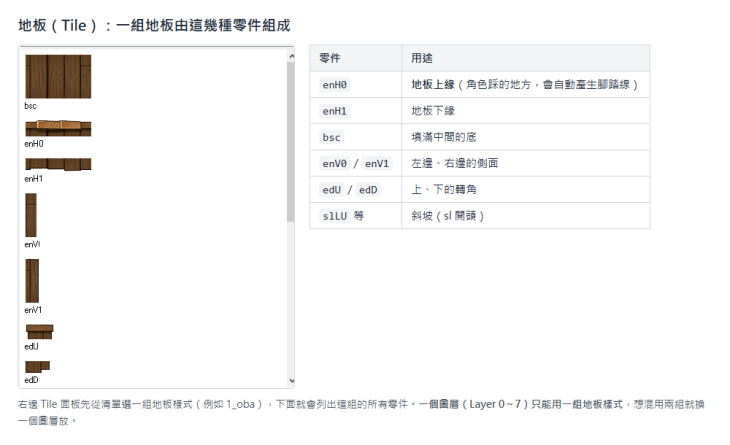Pick the enH1 bottom edge tile
The image size is (730, 445).
coord(58,164)
